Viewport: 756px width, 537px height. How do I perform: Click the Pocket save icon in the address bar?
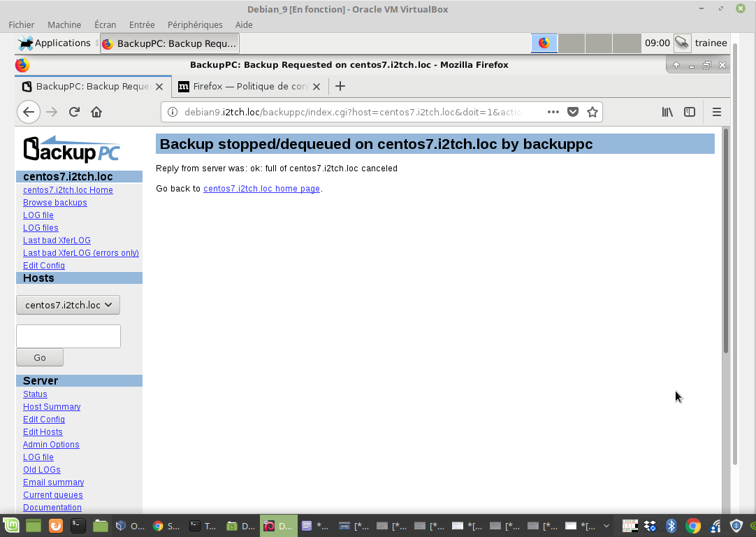pos(573,112)
